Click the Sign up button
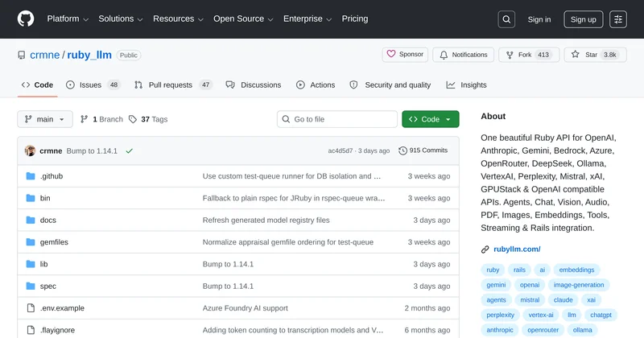The height and width of the screenshot is (338, 644). pos(583,19)
